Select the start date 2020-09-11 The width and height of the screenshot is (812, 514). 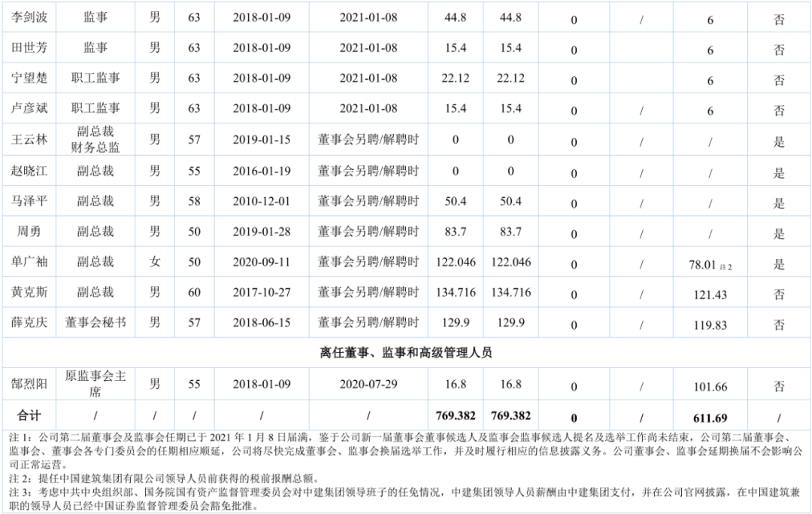[262, 262]
